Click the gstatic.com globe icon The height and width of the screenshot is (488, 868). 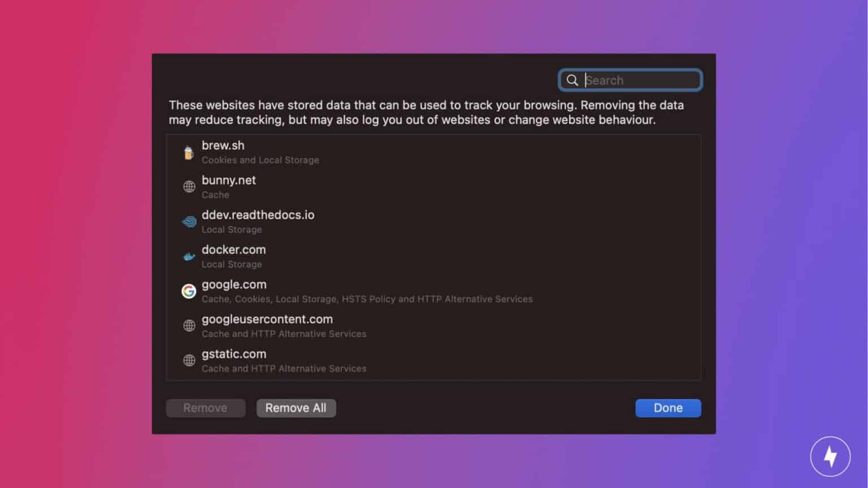tap(189, 360)
